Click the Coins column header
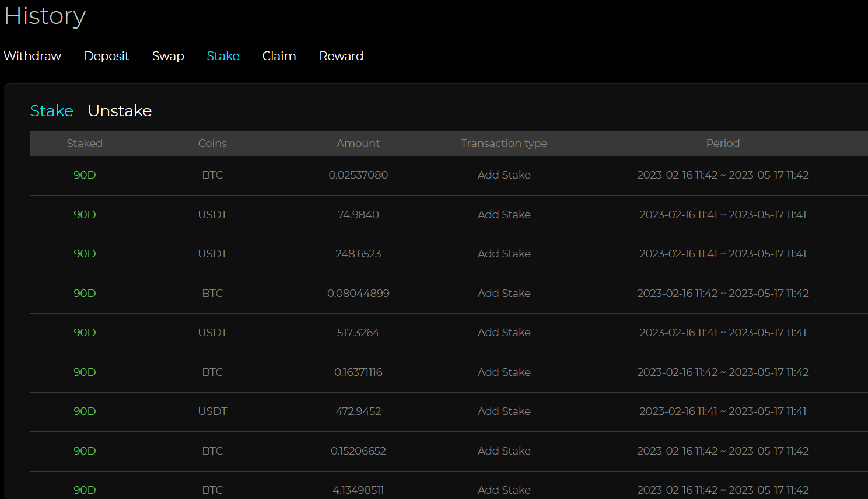Image resolution: width=868 pixels, height=499 pixels. click(212, 144)
